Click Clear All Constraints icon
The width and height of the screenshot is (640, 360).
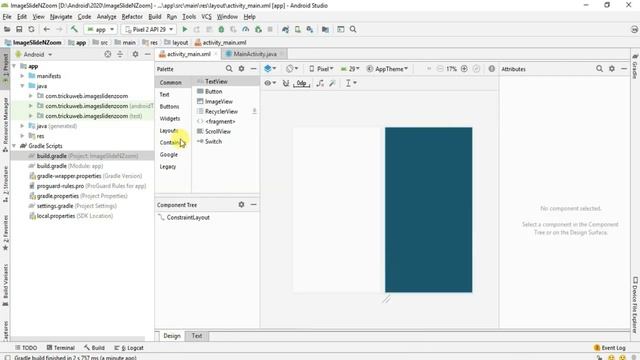pos(320,83)
